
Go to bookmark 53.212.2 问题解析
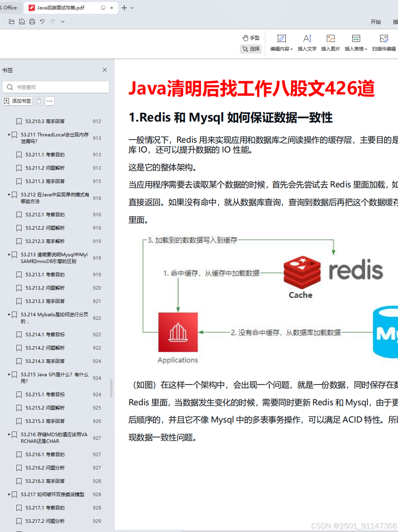(45, 228)
